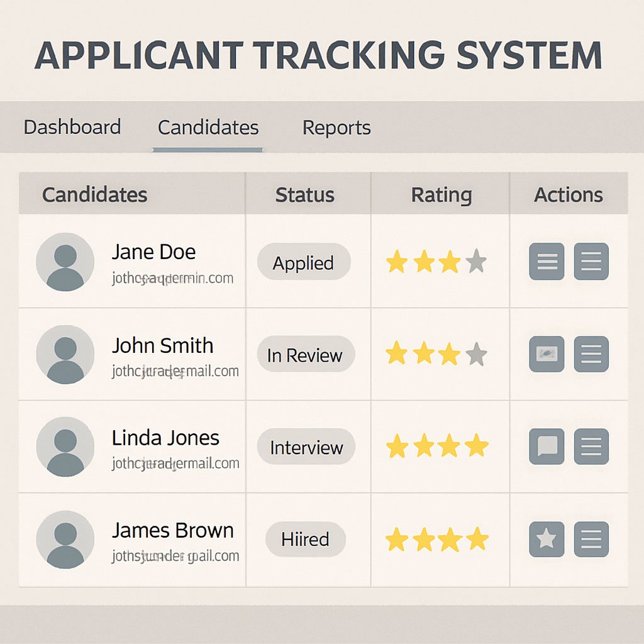Click Linda Jones's email address link

(x=176, y=463)
